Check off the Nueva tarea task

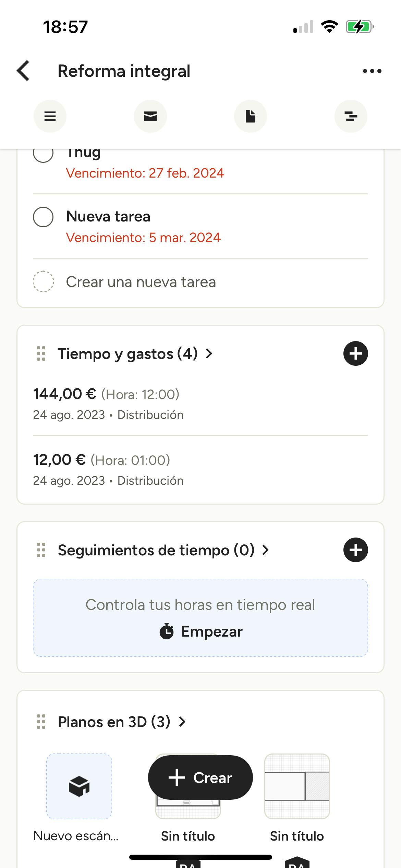(x=43, y=217)
